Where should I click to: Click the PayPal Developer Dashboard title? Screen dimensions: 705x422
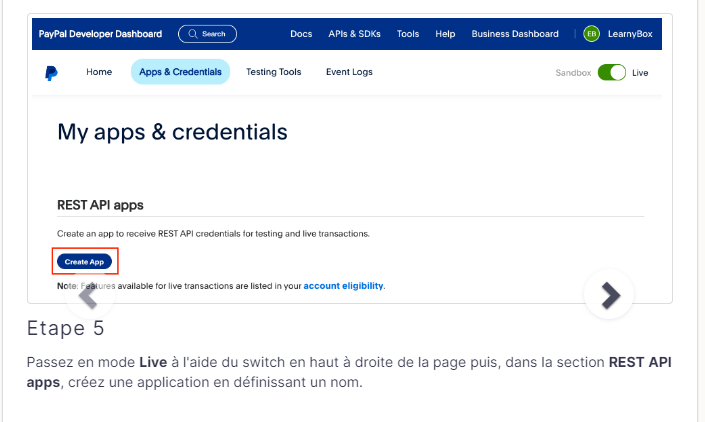(100, 34)
